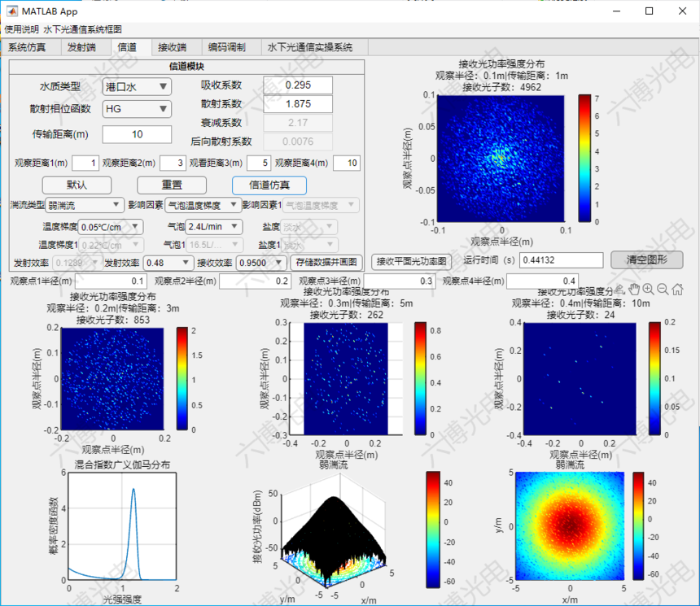Expand the 湍流类型 dropdown showing 弱湍流
The height and width of the screenshot is (606, 700).
[85, 205]
